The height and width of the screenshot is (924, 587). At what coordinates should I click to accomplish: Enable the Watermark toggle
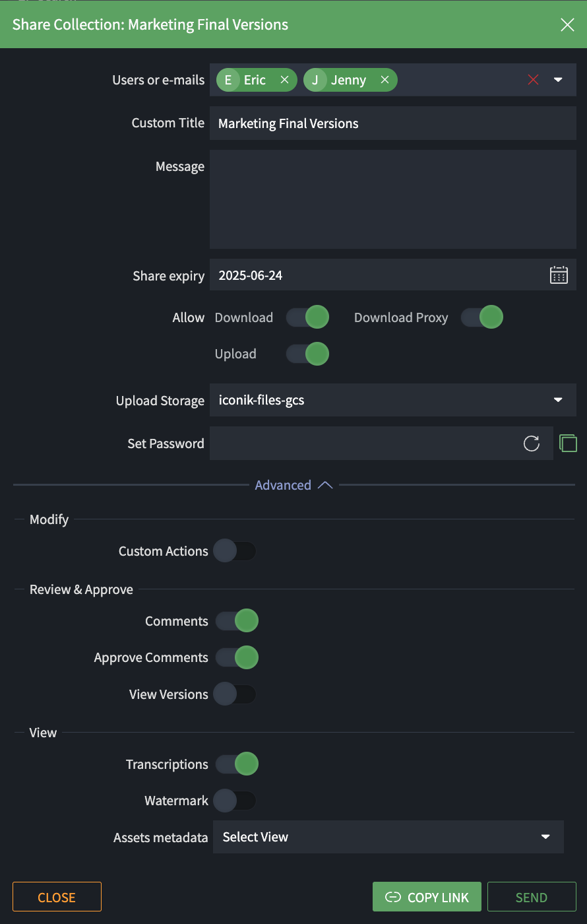tap(235, 800)
